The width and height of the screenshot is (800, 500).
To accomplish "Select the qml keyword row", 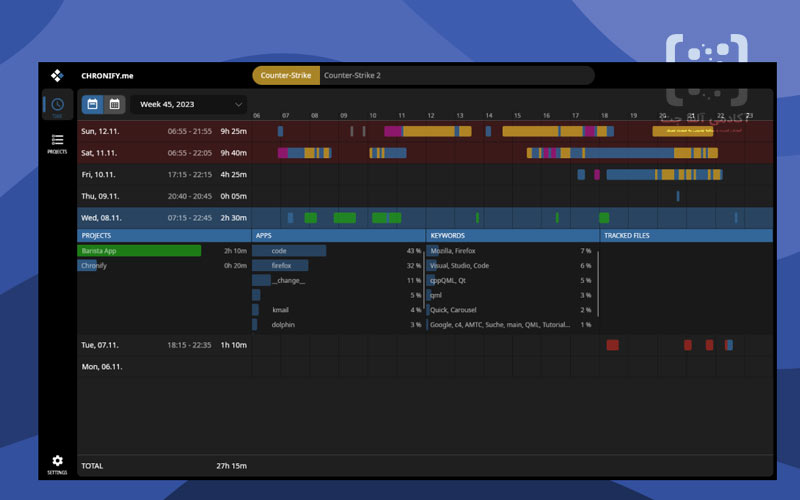I will pyautogui.click(x=510, y=295).
